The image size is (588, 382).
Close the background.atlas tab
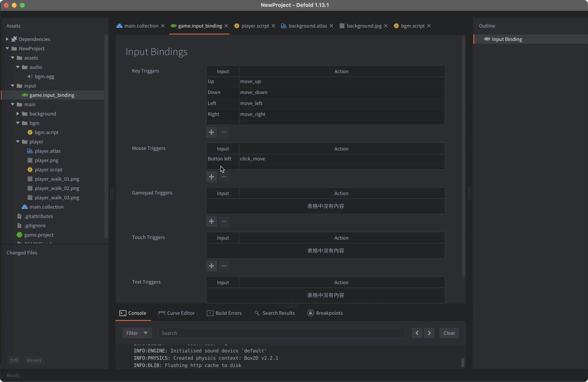(x=332, y=26)
